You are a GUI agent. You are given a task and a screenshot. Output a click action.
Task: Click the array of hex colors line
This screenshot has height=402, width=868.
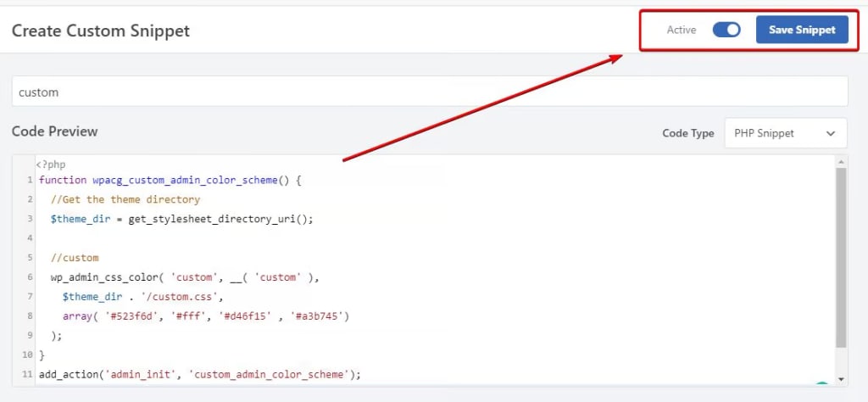tap(206, 316)
